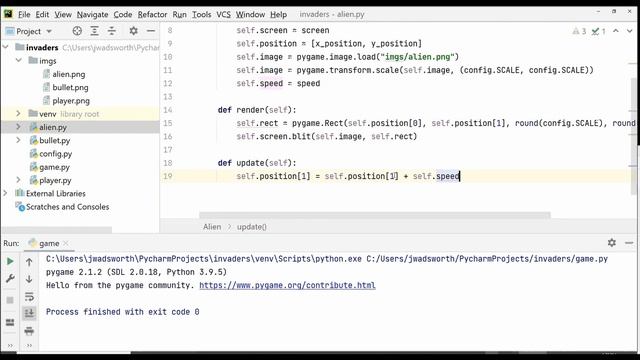Expand the alien.py structure node
The image size is (640, 360).
(x=19, y=127)
